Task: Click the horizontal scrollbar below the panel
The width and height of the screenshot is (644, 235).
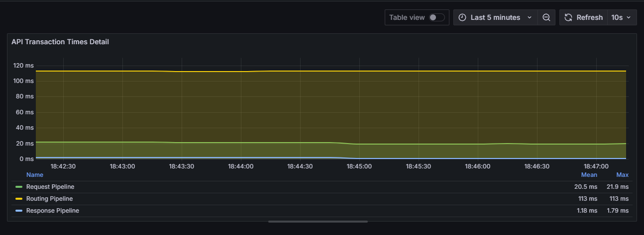Action: click(x=318, y=222)
